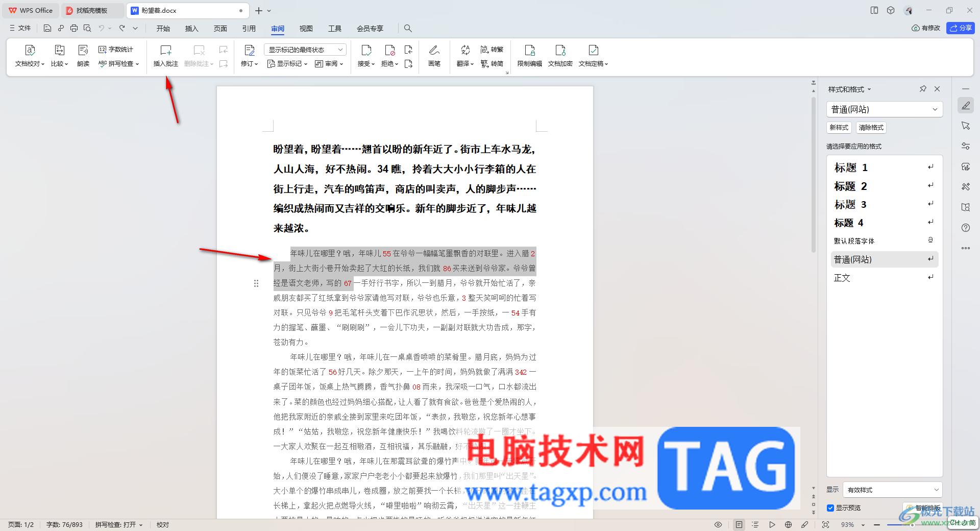Viewport: 980px width, 531px height.
Task: Open the 显示标记的最终状态 dropdown
Action: (305, 50)
